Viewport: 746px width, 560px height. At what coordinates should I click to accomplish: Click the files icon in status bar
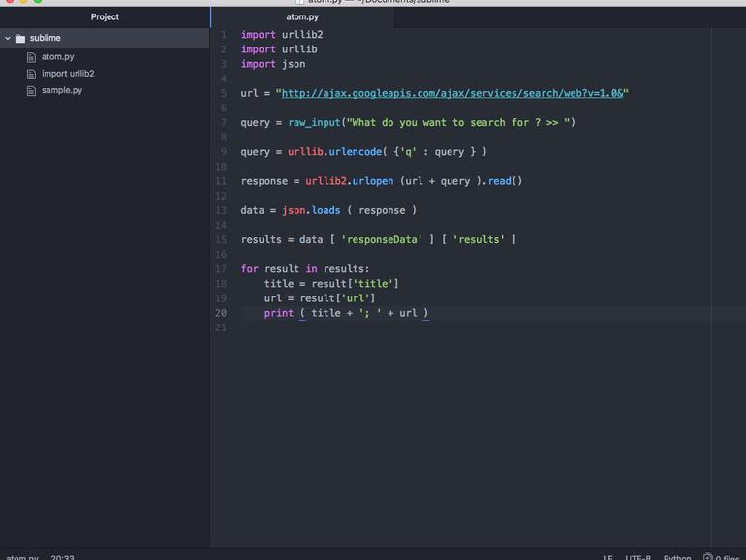click(708, 557)
